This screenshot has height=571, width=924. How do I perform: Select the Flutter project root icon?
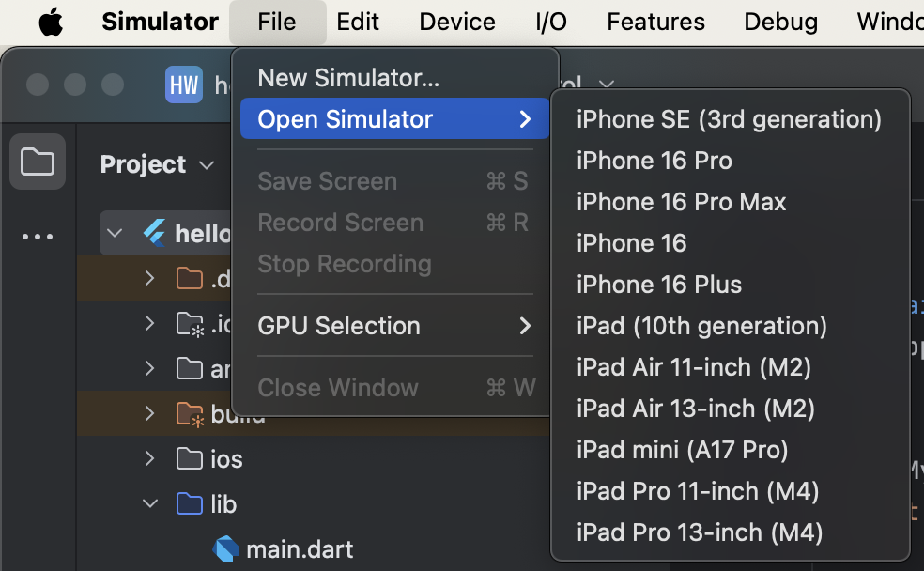[155, 233]
